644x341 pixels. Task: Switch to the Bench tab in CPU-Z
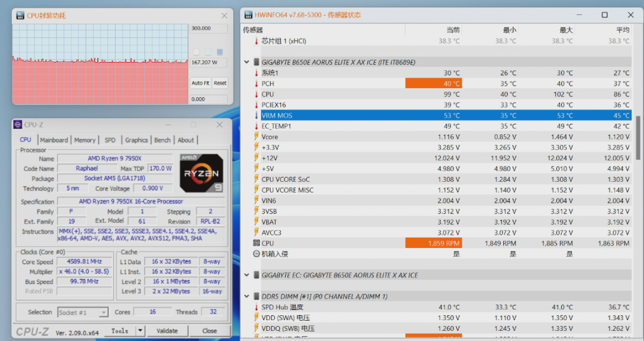tap(162, 140)
